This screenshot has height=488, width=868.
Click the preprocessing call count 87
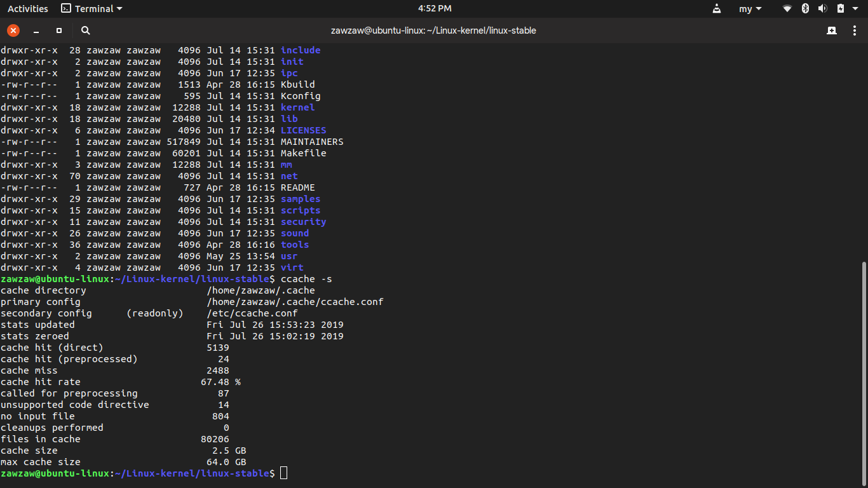tap(224, 393)
